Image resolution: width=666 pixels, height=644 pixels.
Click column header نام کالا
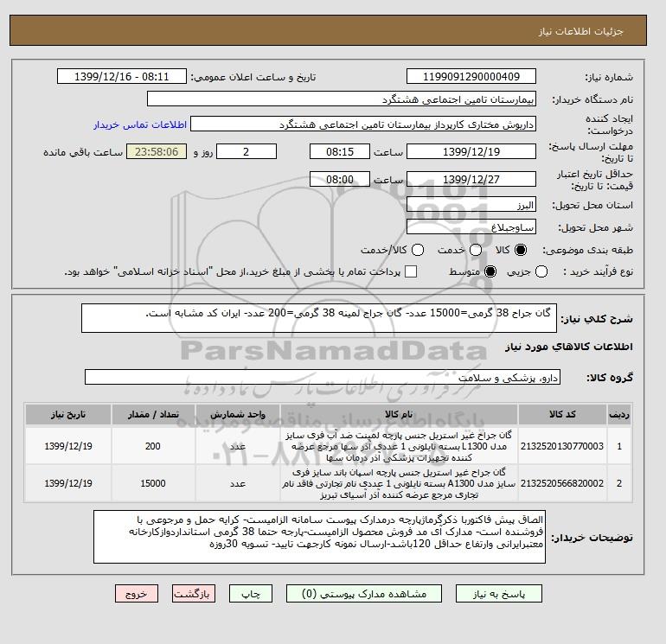pos(399,414)
